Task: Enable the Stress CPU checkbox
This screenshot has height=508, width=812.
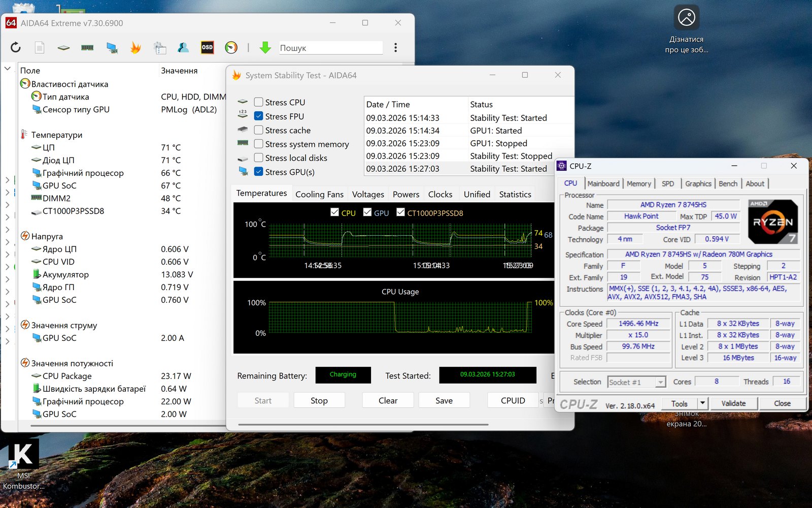Action: 259,102
